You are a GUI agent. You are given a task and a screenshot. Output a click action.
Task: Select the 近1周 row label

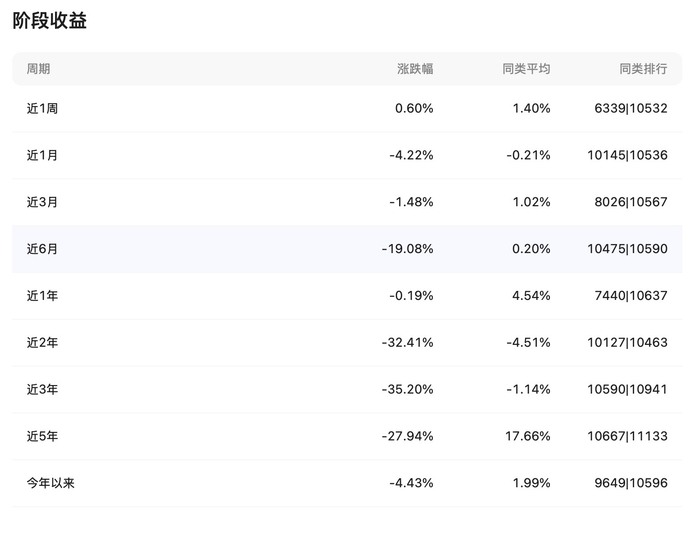(43, 108)
